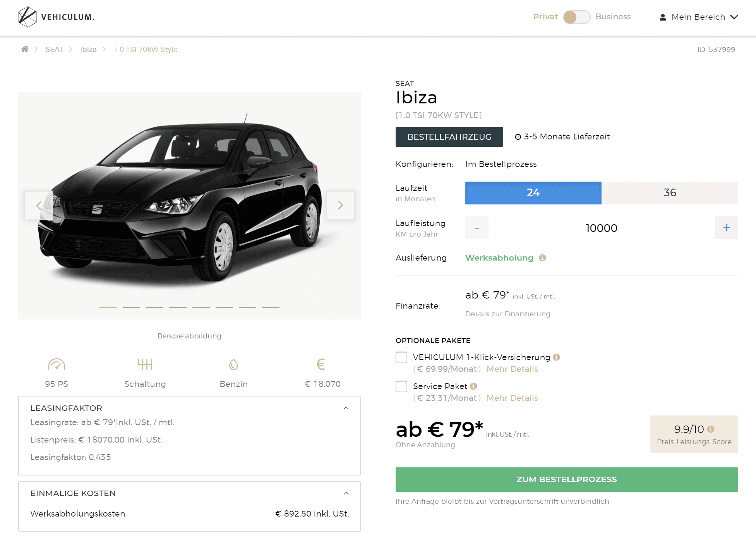
Task: Show next car image with right arrow
Action: [x=340, y=206]
